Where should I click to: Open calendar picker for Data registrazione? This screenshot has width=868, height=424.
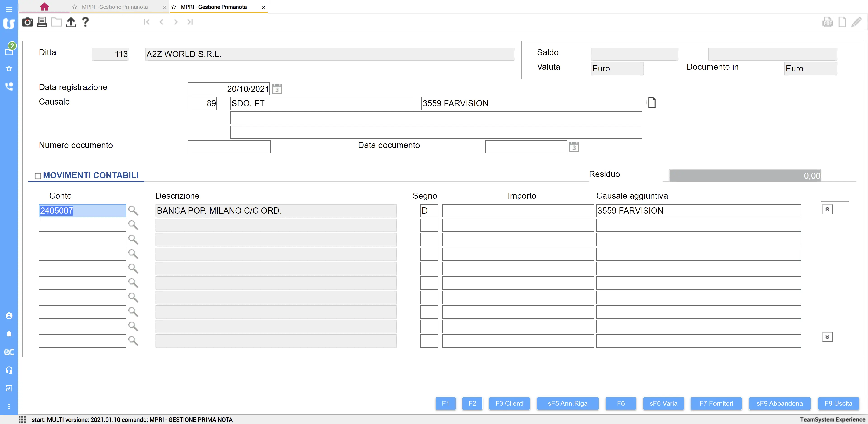(x=277, y=89)
